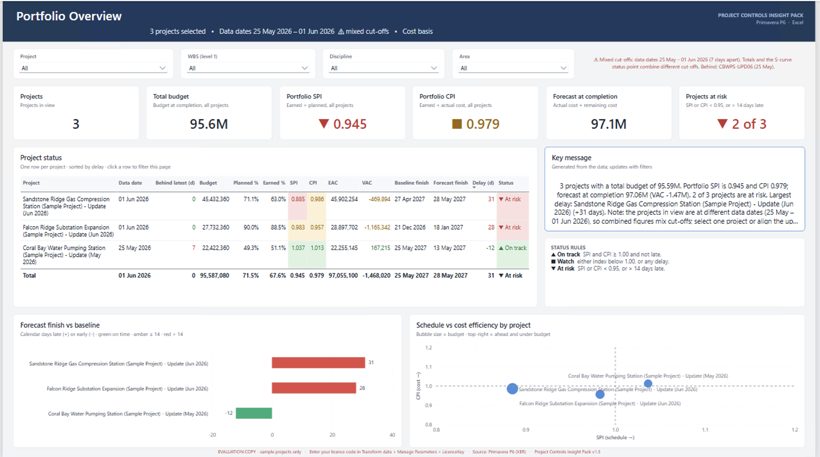820x457 pixels.
Task: Click the Schedule vs cost efficiency chart title
Action: (x=473, y=325)
